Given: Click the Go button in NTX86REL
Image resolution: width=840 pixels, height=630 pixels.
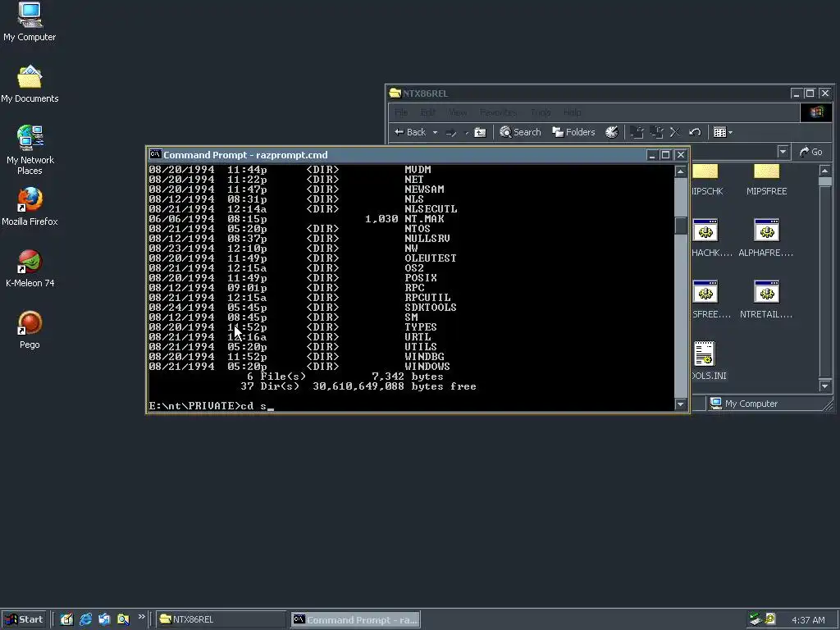Looking at the screenshot, I should (x=810, y=152).
